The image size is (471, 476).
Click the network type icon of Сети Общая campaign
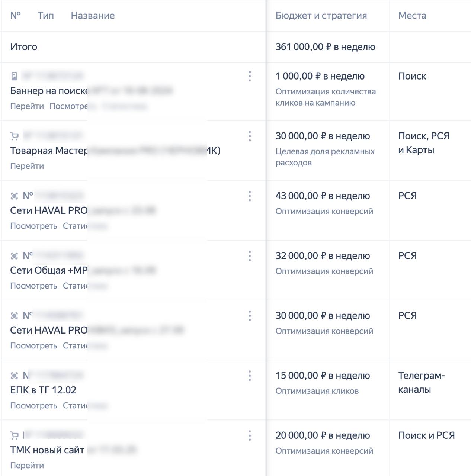pos(14,256)
